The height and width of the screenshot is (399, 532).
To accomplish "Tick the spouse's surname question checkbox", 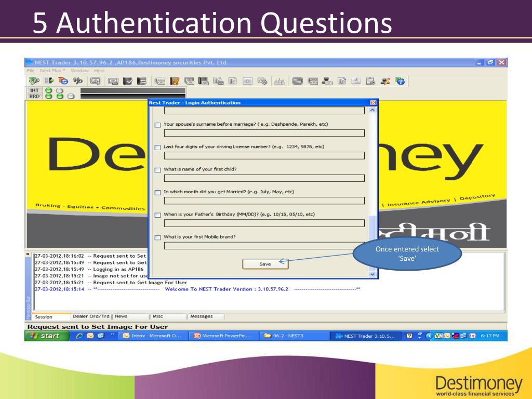I will 158,125.
